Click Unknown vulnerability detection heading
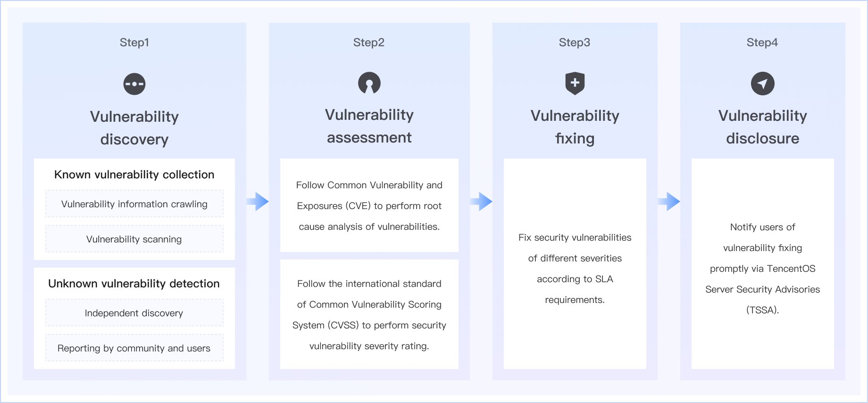 click(x=134, y=284)
